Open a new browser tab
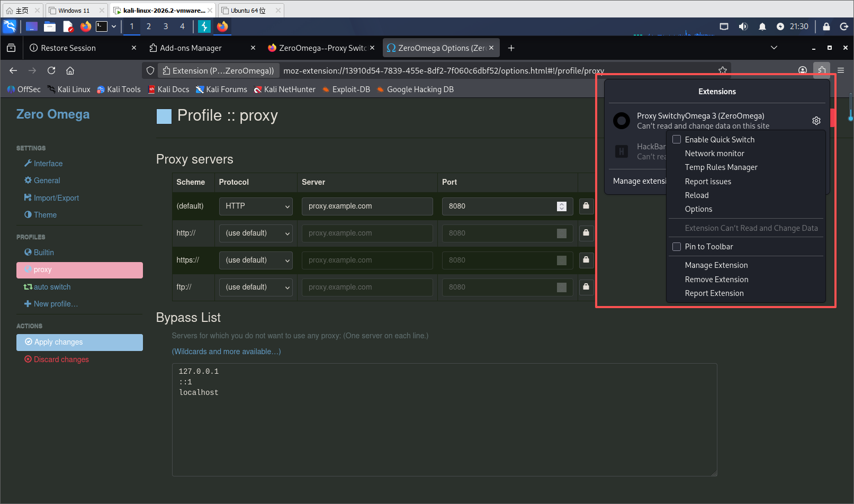This screenshot has height=504, width=854. click(511, 48)
